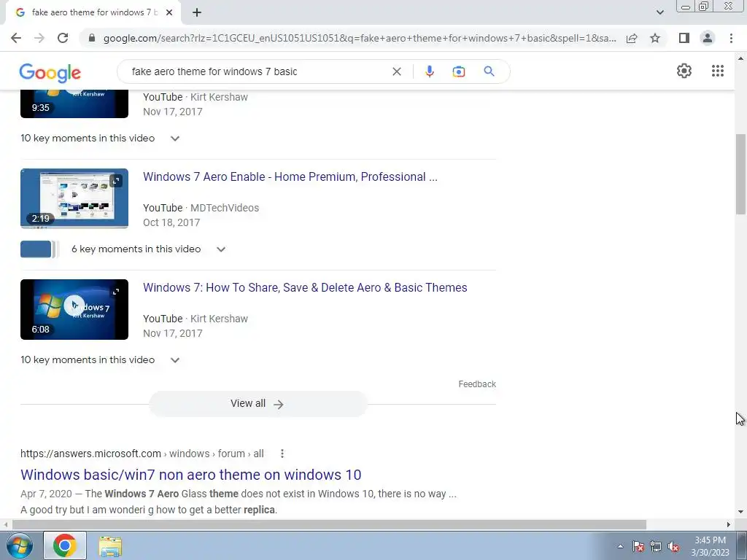This screenshot has width=747, height=560.
Task: Expand key moments under the 9:35 video
Action: pyautogui.click(x=175, y=139)
